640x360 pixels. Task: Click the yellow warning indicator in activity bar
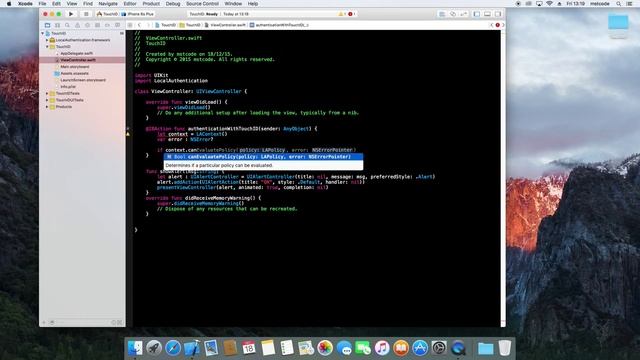pos(342,14)
